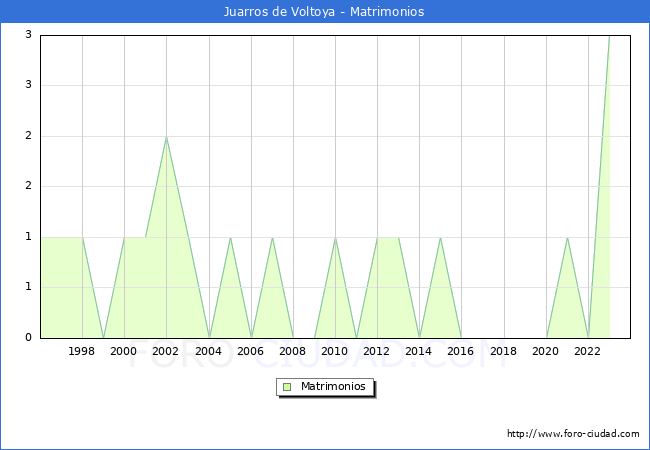Click the 2010 peak in the chart

(335, 238)
